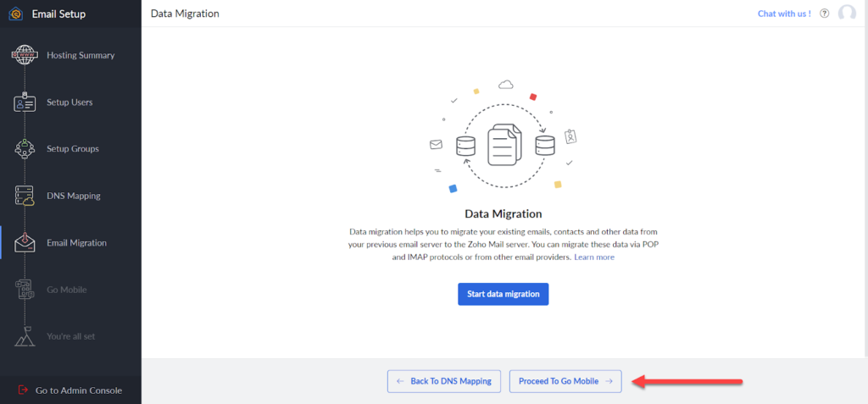
Task: Click Start data migration button
Action: pos(504,294)
